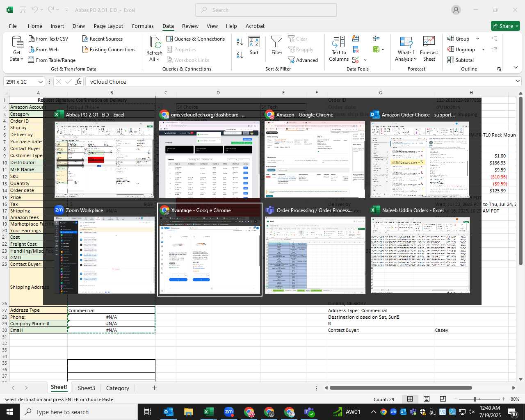Open the Acrobat tab

tap(255, 26)
